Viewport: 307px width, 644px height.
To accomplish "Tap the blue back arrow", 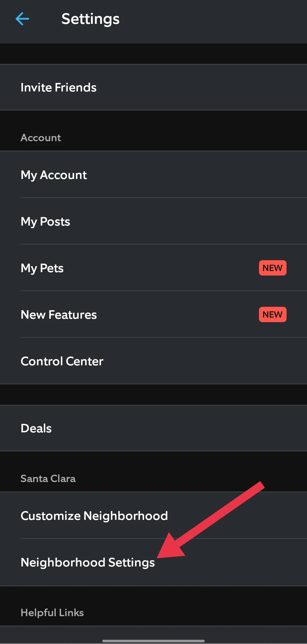I will [22, 19].
